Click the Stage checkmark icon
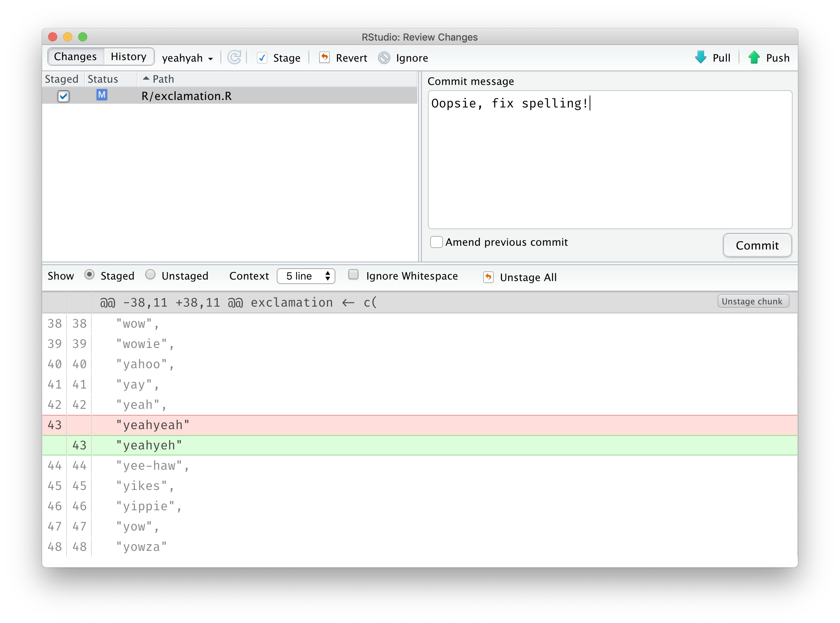 click(x=262, y=58)
